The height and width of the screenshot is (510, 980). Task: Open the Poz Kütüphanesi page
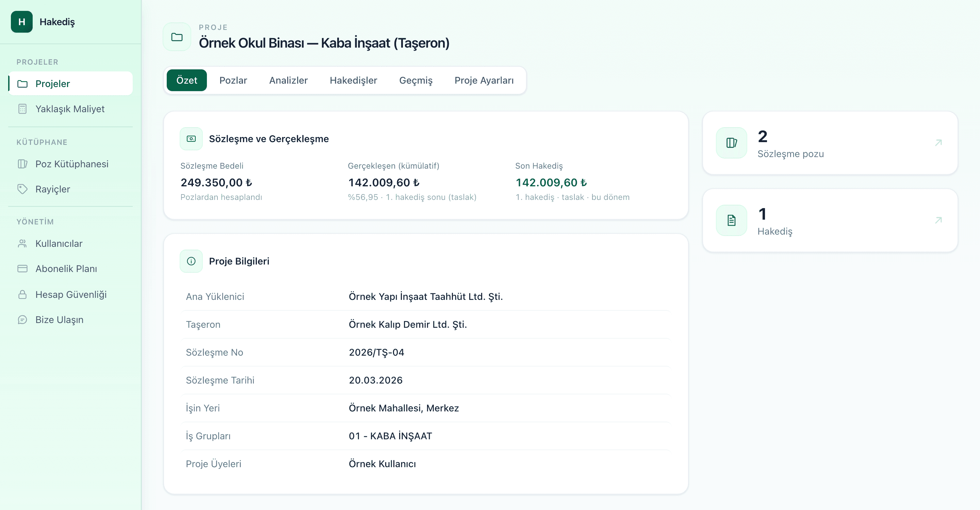71,164
